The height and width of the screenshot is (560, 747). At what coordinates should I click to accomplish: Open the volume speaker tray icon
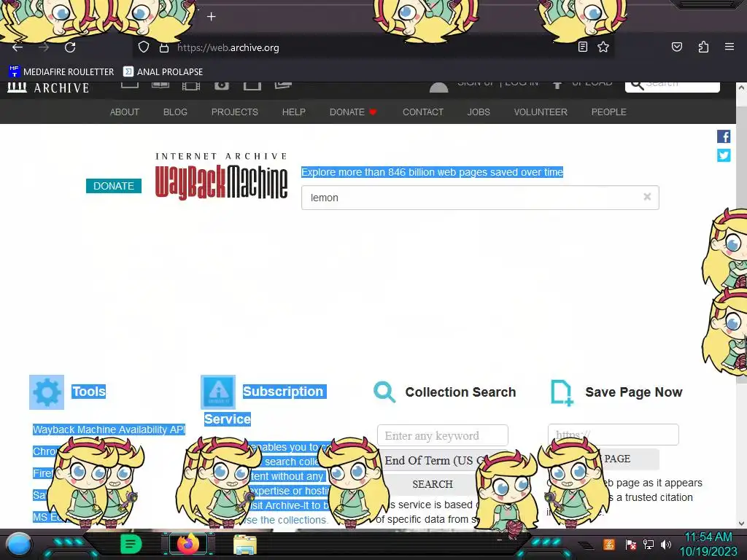[666, 544]
